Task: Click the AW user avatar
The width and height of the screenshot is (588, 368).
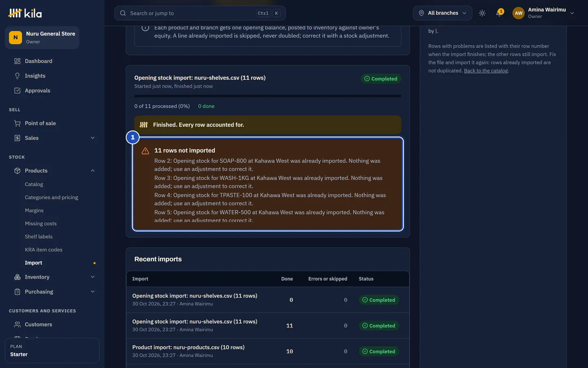Action: pos(519,13)
